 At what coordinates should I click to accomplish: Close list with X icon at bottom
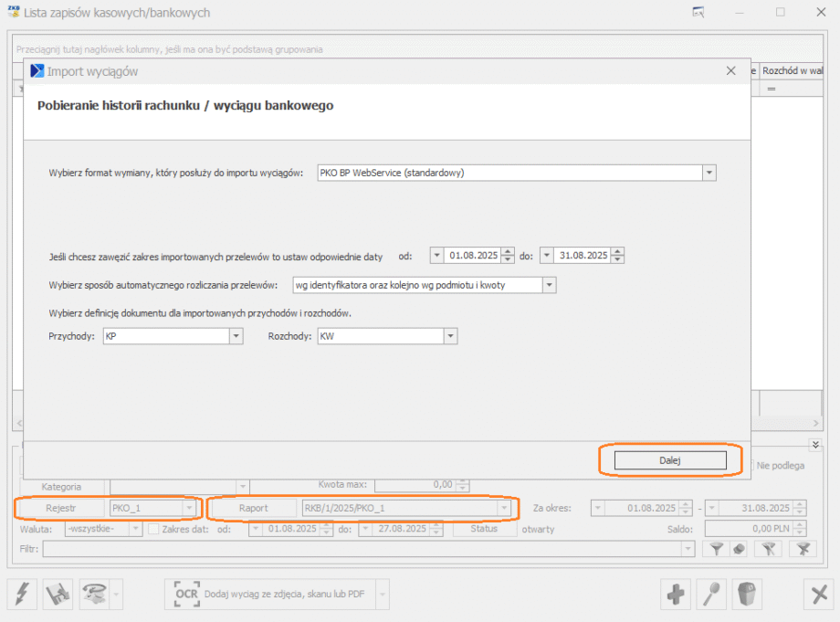819,594
